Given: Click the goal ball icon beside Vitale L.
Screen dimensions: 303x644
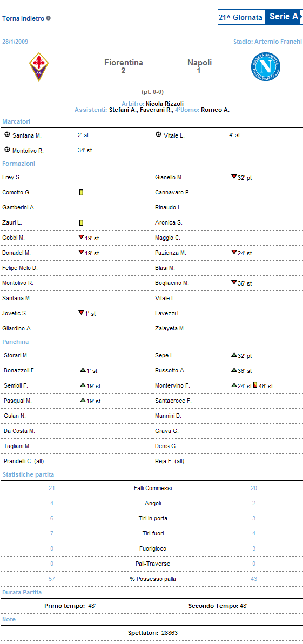Looking at the screenshot, I should click(159, 134).
